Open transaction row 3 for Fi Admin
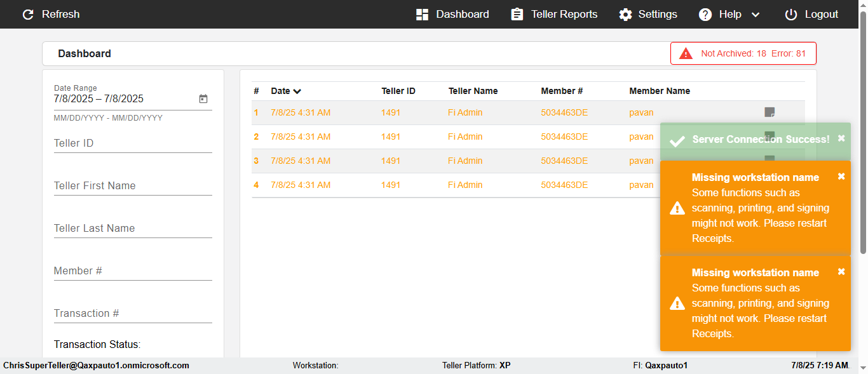 click(465, 161)
